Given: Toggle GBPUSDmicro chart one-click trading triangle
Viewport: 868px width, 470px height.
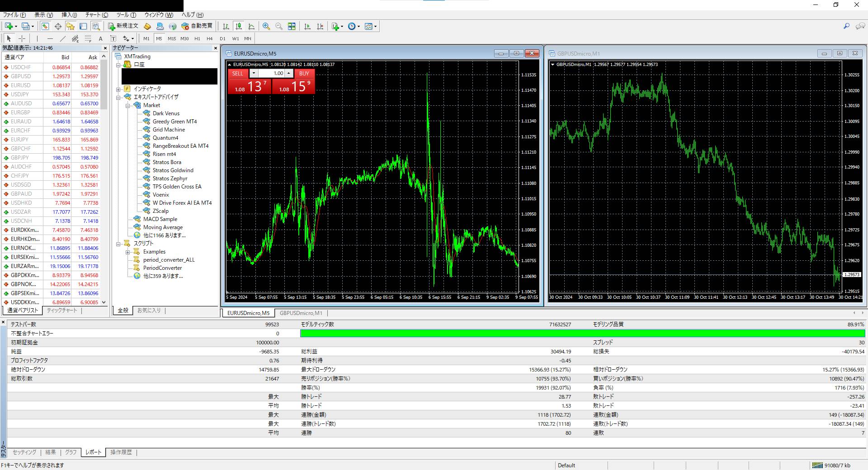Looking at the screenshot, I should pyautogui.click(x=552, y=65).
